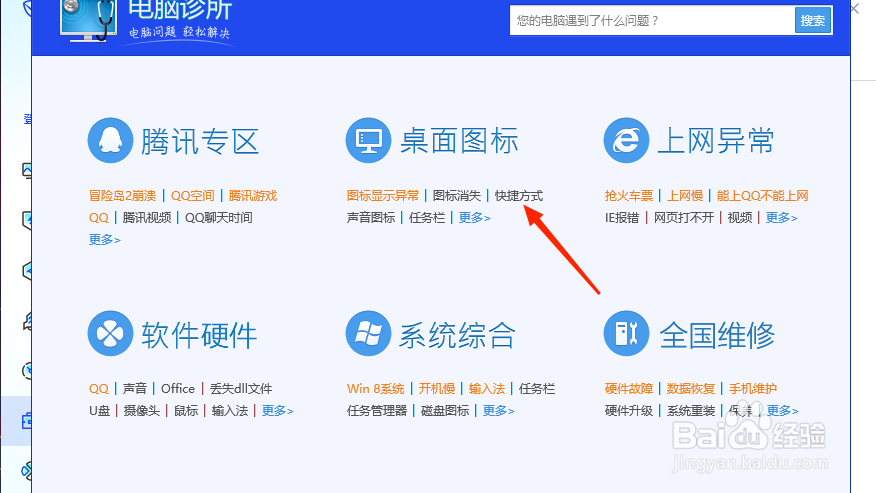Image resolution: width=876 pixels, height=493 pixels.
Task: Expand 更多 under 系统综合
Action: tap(499, 410)
